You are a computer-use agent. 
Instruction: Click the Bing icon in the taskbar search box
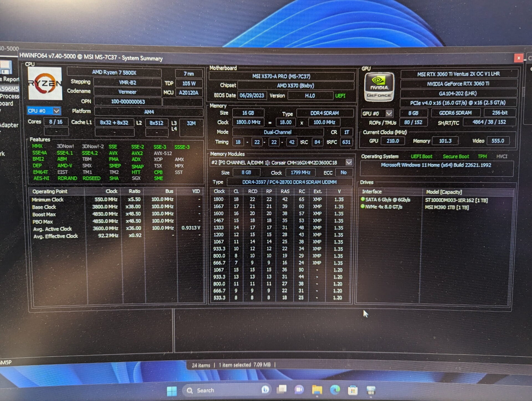pos(265,390)
